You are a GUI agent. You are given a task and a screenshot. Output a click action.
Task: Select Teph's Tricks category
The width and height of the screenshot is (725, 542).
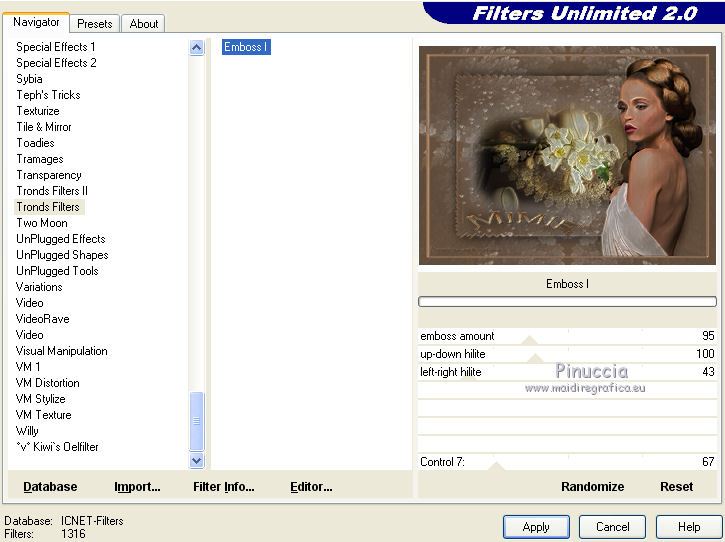pos(48,95)
